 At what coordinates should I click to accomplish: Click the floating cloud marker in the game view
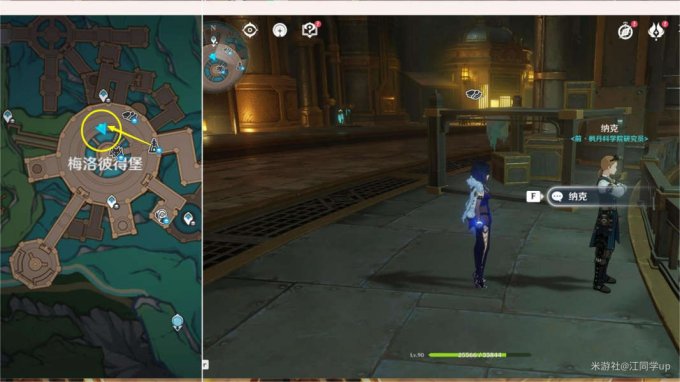click(x=473, y=94)
